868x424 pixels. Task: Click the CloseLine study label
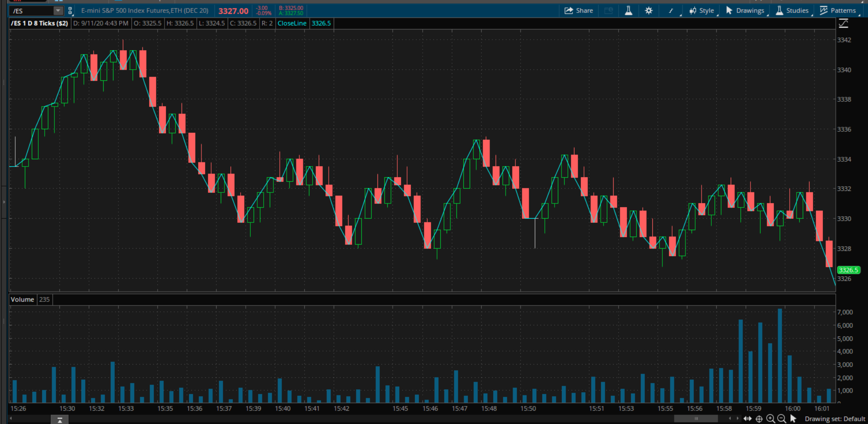coord(292,23)
